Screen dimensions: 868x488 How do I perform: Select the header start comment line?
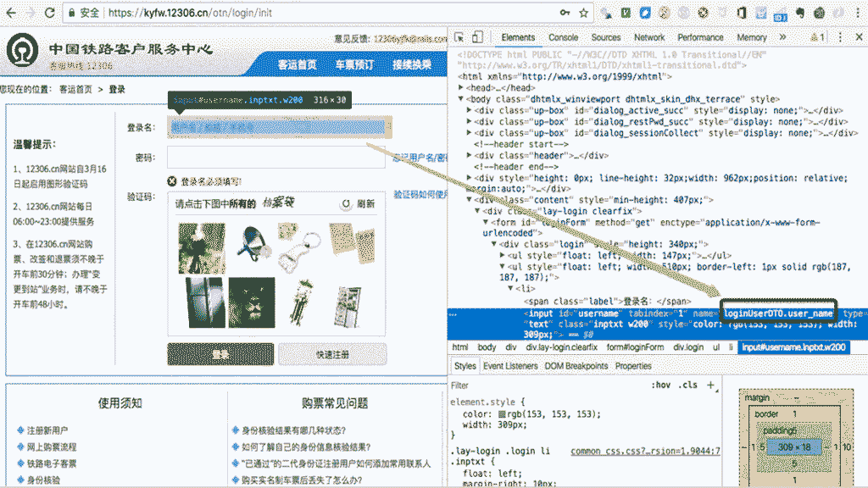click(x=521, y=144)
